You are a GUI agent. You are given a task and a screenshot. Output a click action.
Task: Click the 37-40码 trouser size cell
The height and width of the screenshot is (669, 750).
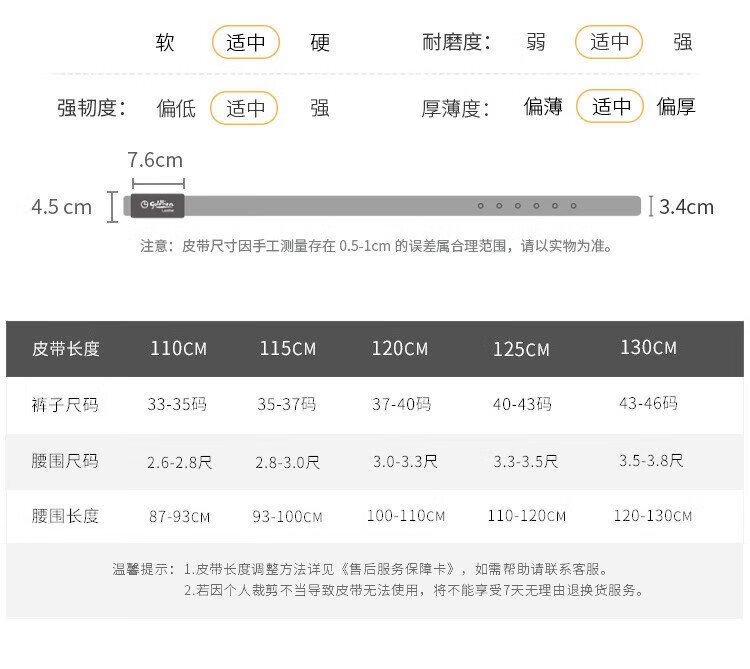pos(401,405)
